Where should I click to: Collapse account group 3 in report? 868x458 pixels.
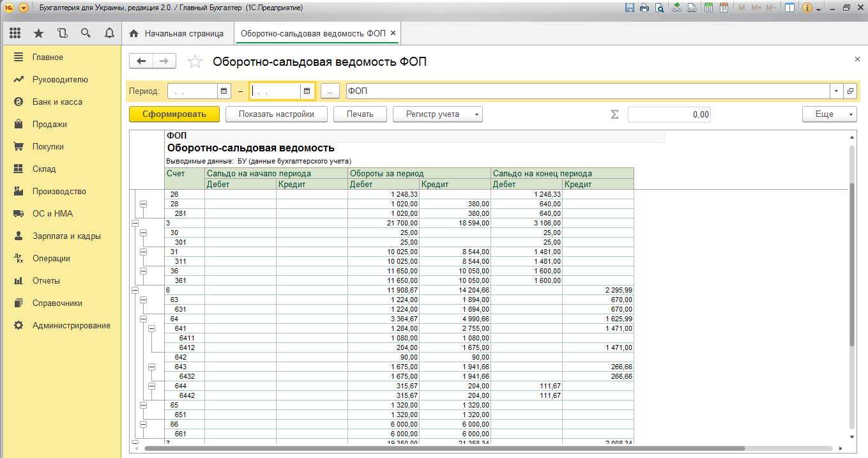[x=135, y=223]
